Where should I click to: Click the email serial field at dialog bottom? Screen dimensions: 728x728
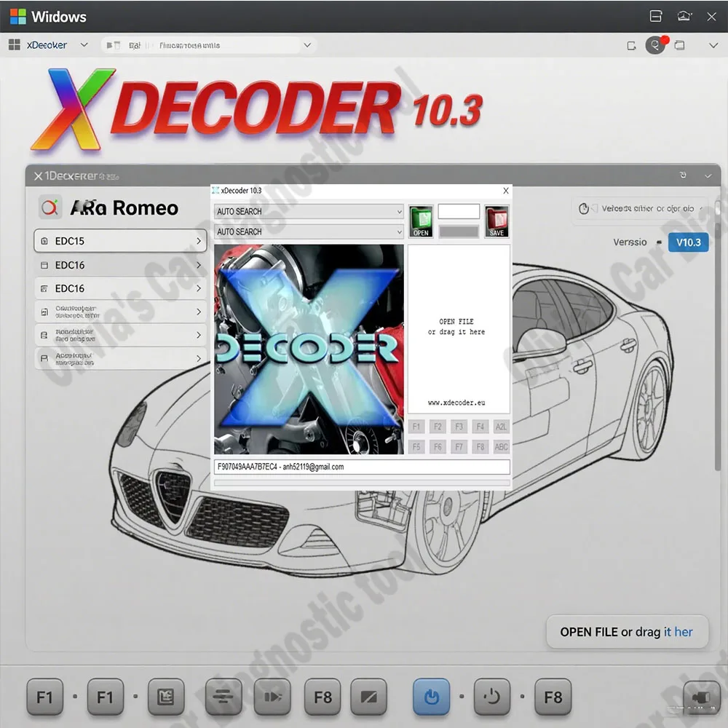pyautogui.click(x=360, y=467)
